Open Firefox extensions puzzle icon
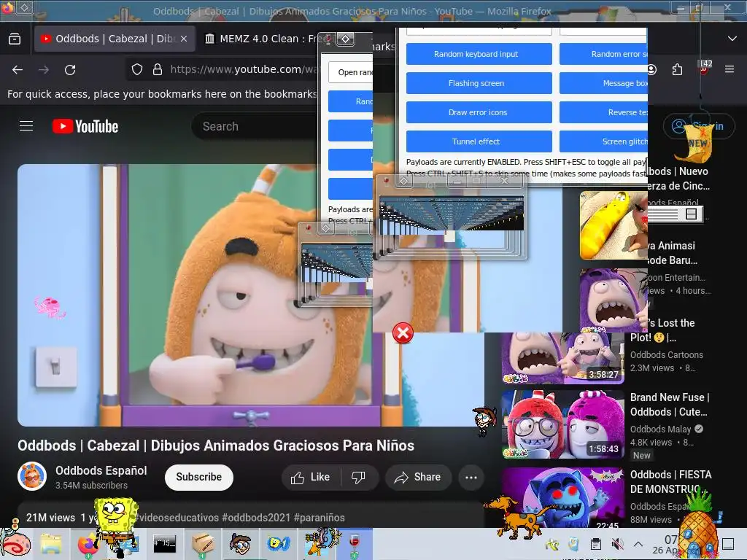 tap(677, 69)
